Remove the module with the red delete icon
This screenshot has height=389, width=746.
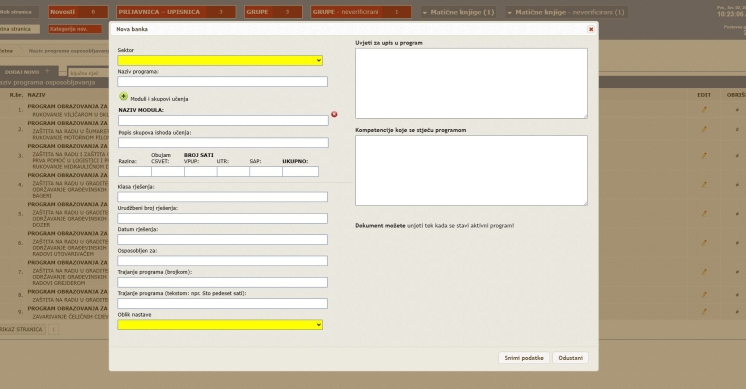point(334,115)
